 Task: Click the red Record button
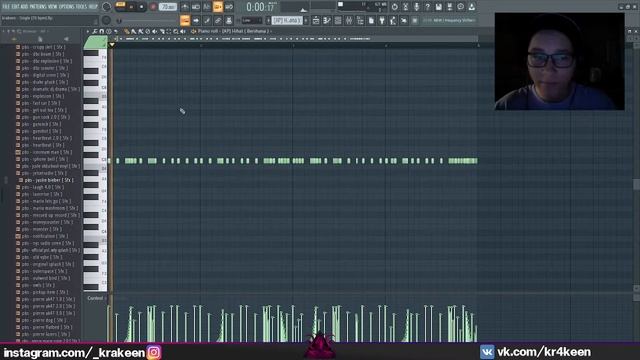pyautogui.click(x=153, y=7)
